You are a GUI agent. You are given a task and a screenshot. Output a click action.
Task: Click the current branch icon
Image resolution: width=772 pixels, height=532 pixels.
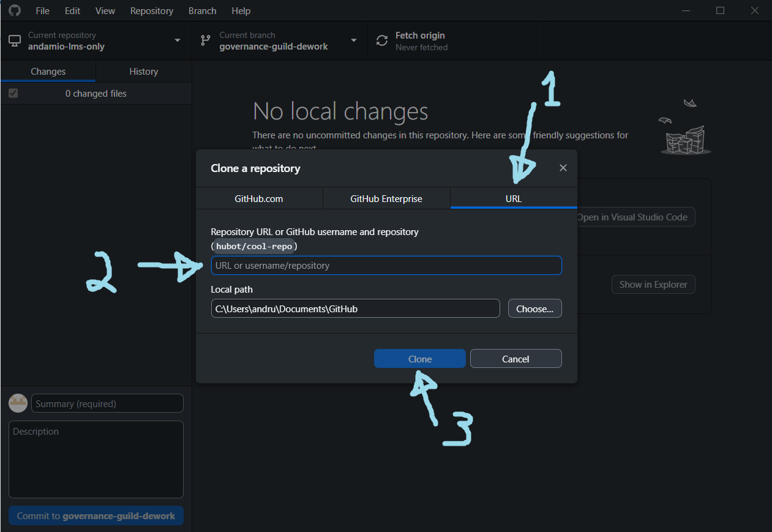click(206, 41)
